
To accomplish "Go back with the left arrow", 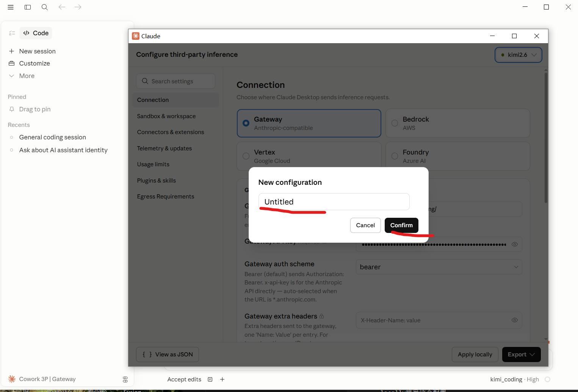I will click(x=62, y=7).
